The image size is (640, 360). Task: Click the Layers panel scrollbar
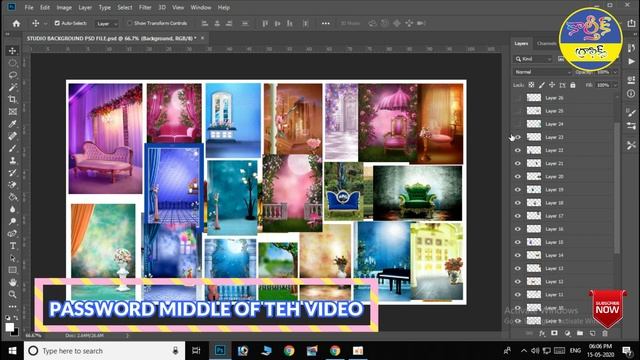tap(616, 187)
